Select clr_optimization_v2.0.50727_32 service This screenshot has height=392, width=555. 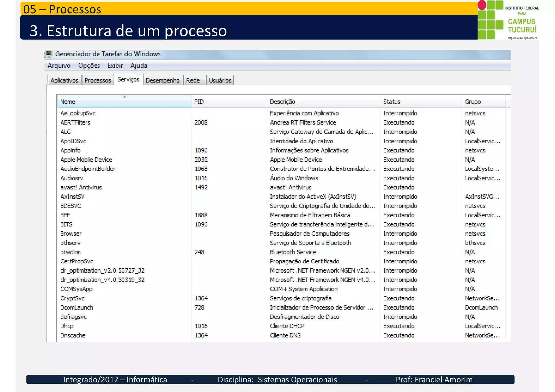coord(102,271)
